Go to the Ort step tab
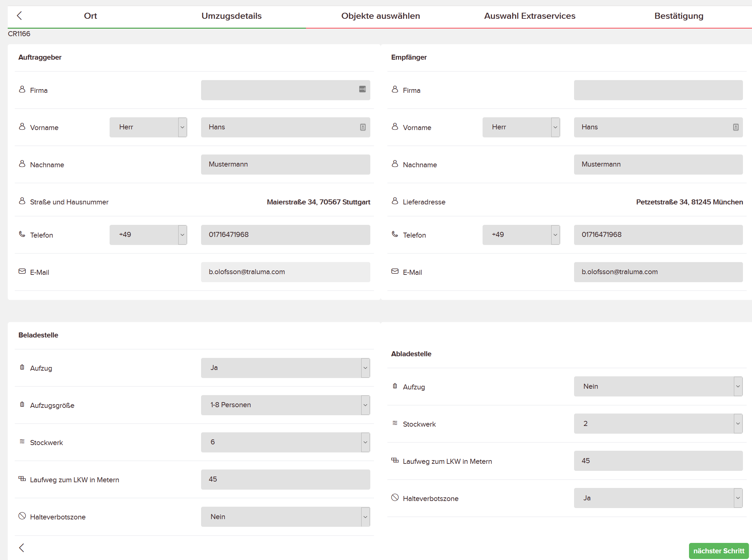752x560 pixels. (x=90, y=16)
